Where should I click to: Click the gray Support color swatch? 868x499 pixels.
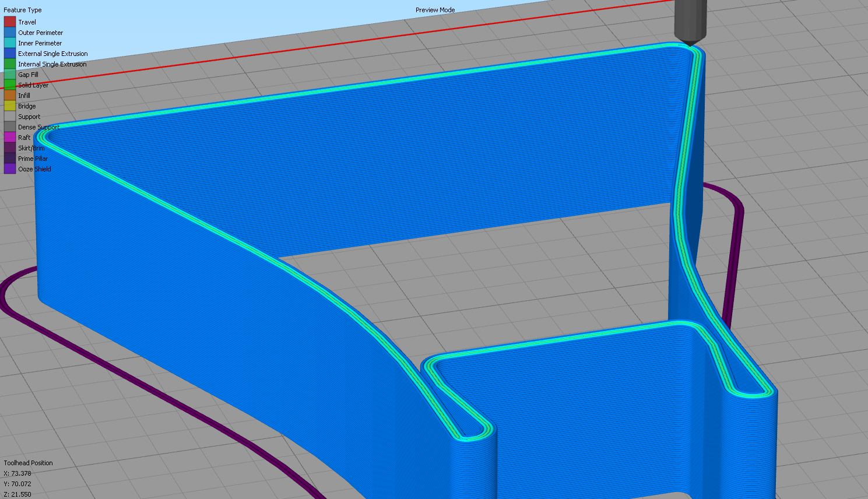point(10,117)
